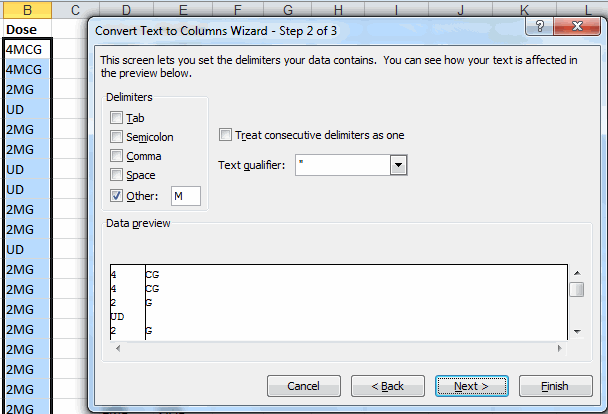Enable the Tab delimiter checkbox

118,118
